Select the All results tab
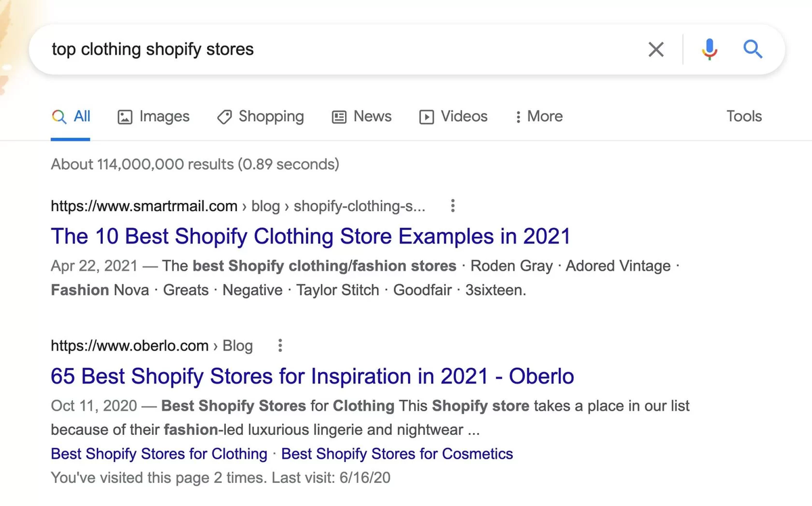The height and width of the screenshot is (506, 812). 71,116
